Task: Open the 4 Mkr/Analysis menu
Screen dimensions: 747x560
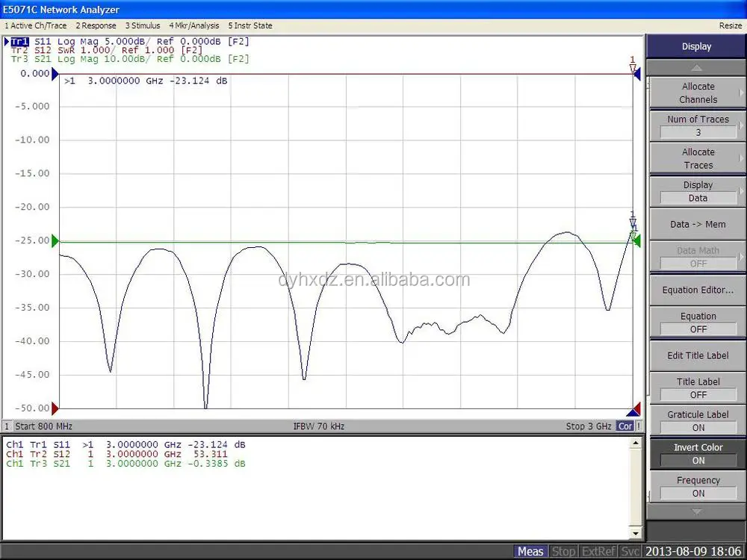Action: click(x=193, y=25)
